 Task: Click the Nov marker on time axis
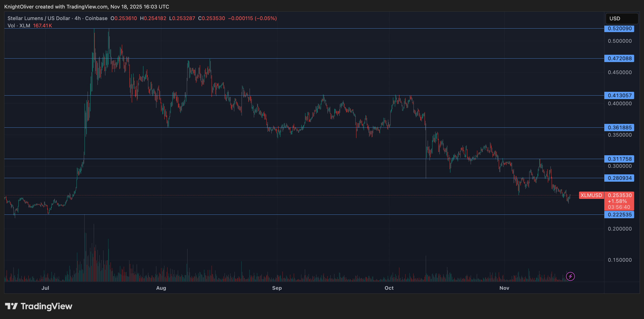coord(504,288)
